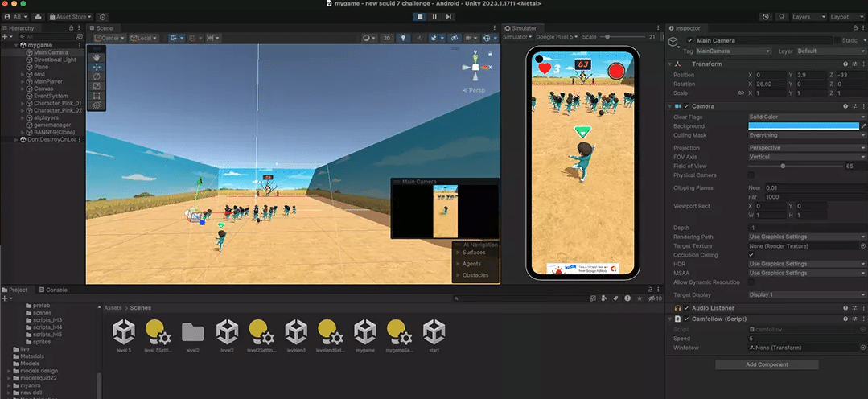Select the Rotate tool in scene toolbar
The height and width of the screenshot is (399, 868).
click(97, 76)
